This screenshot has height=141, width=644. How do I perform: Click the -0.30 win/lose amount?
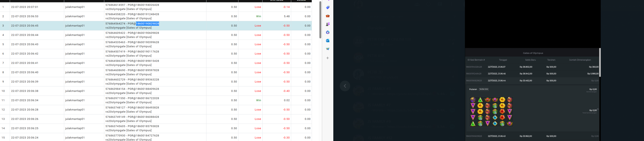point(286,137)
